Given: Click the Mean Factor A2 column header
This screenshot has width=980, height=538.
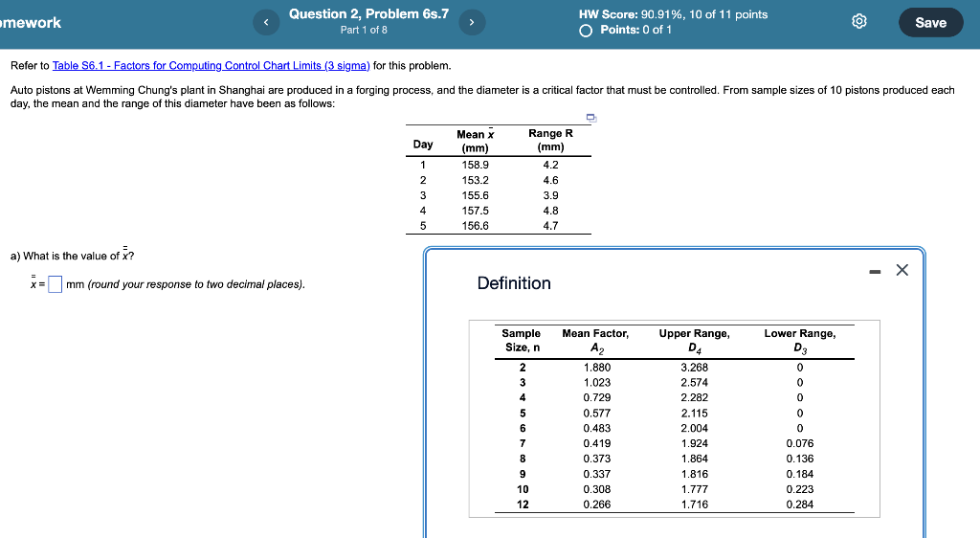Looking at the screenshot, I should (x=595, y=341).
